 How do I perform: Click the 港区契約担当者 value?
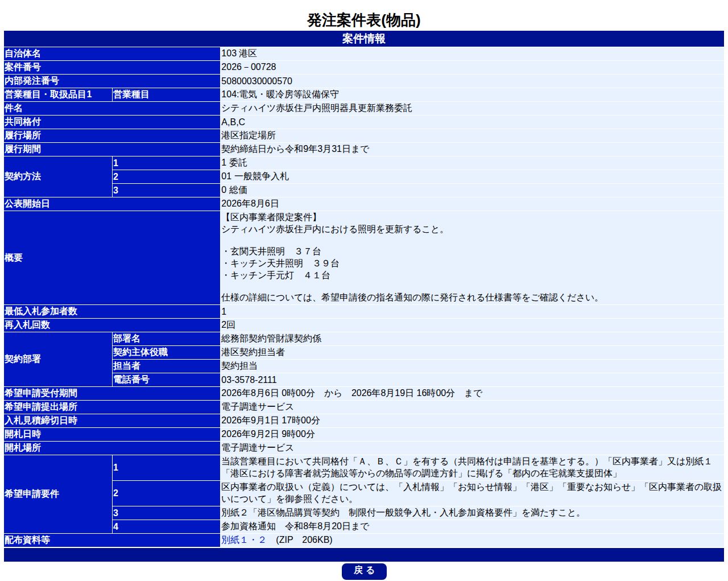pos(253,352)
